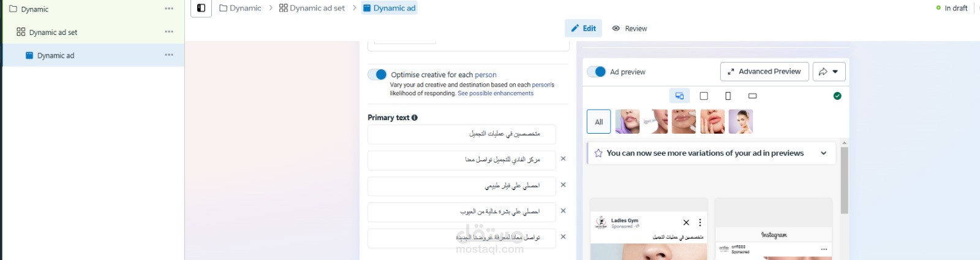Viewport: 980px width, 260px height.
Task: Open the See possible enhancements link
Action: point(496,93)
